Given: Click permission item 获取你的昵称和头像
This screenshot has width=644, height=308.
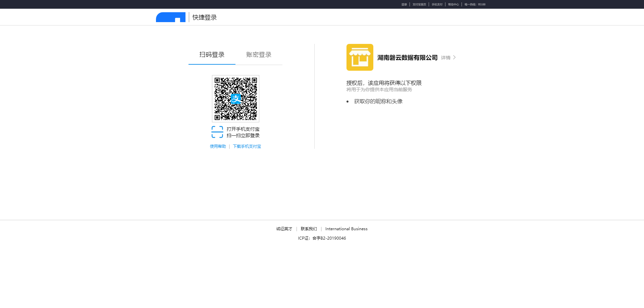Looking at the screenshot, I should [x=378, y=102].
